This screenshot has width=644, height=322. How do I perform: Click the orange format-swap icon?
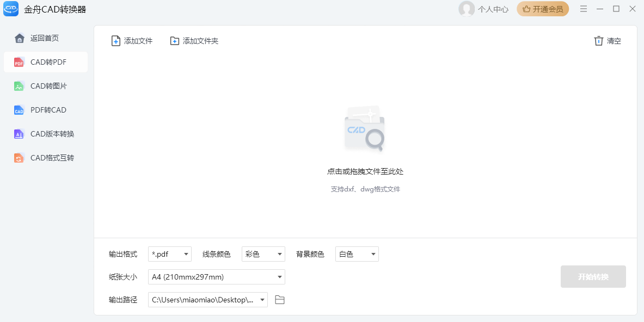tap(19, 158)
